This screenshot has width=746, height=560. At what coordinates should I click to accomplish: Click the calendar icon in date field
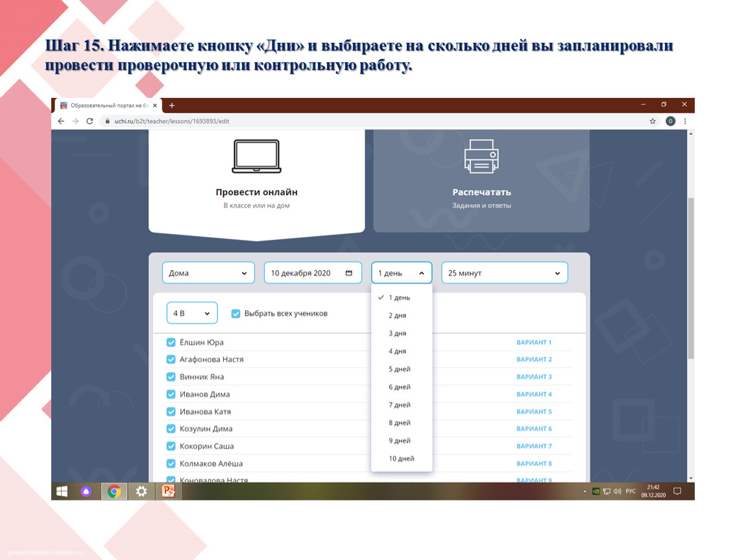[x=349, y=273]
